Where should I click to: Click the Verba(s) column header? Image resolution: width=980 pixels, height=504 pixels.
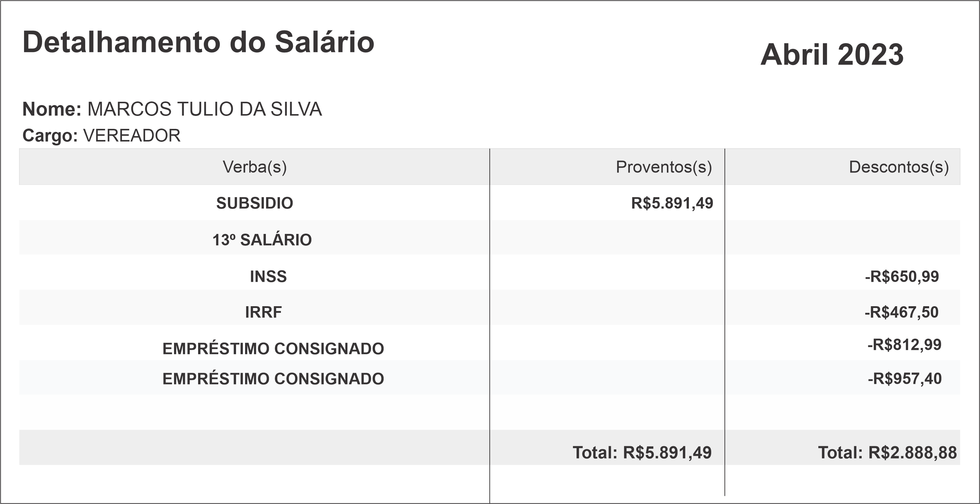(254, 167)
